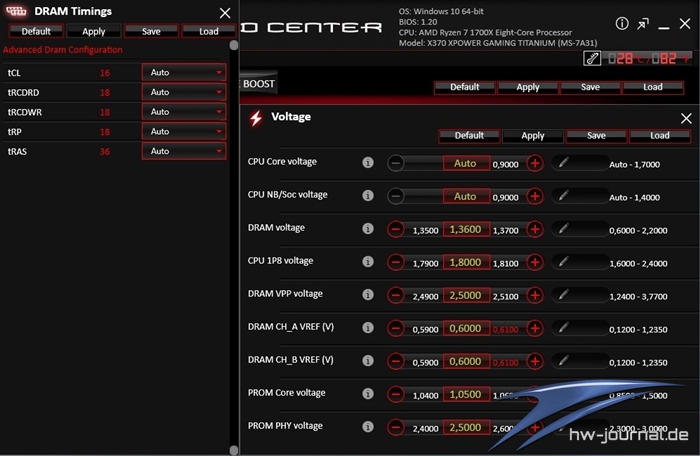Click Load in DRAM Timings panel
This screenshot has width=700, height=456.
[x=209, y=31]
